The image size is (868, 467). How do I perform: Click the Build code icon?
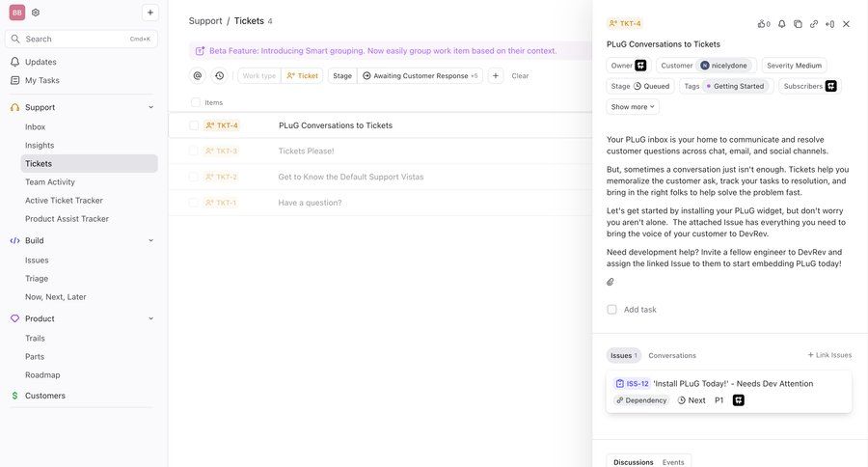[x=14, y=240]
